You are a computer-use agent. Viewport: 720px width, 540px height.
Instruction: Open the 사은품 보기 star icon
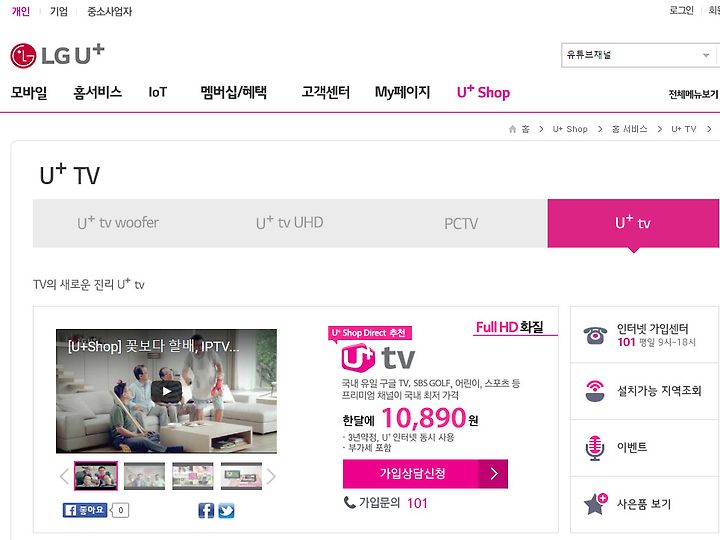[x=596, y=504]
